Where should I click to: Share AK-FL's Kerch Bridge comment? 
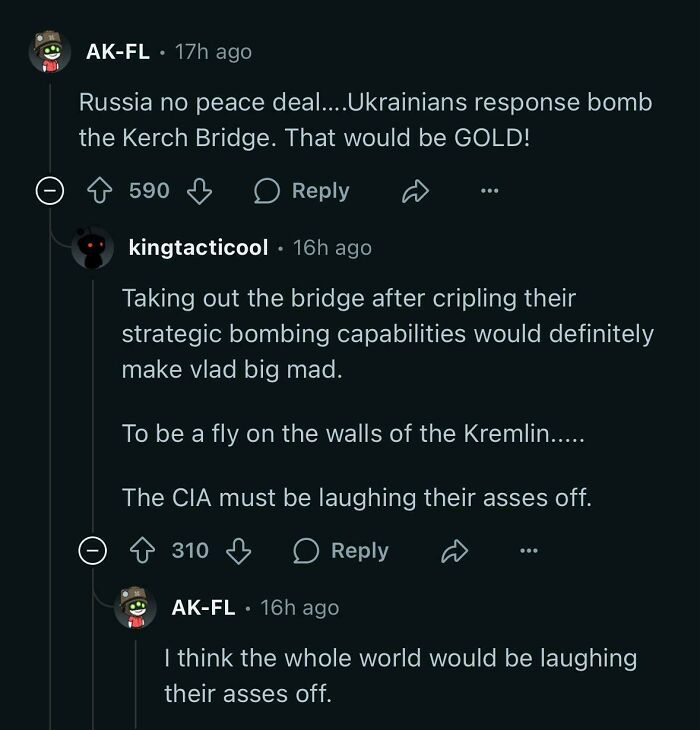[x=412, y=191]
